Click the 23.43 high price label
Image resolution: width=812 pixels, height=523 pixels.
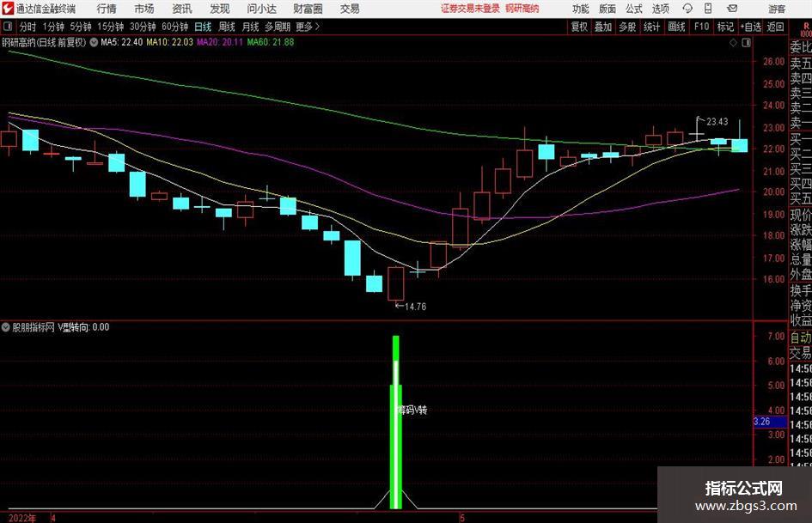click(x=717, y=122)
